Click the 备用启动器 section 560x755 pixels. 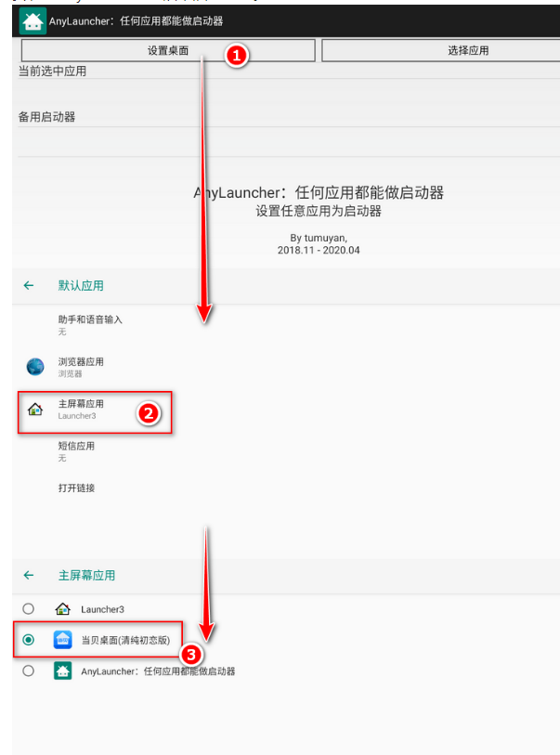click(x=46, y=117)
